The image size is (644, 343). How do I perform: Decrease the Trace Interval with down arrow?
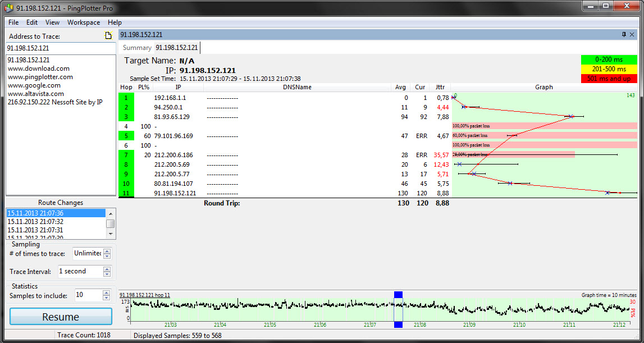coord(107,274)
